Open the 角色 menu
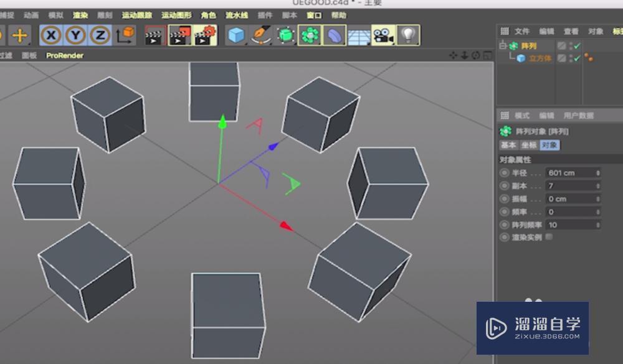The width and height of the screenshot is (623, 364). click(208, 15)
